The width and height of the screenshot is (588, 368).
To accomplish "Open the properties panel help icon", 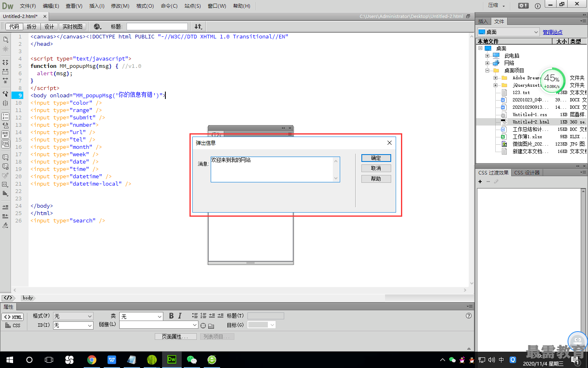I will [469, 316].
